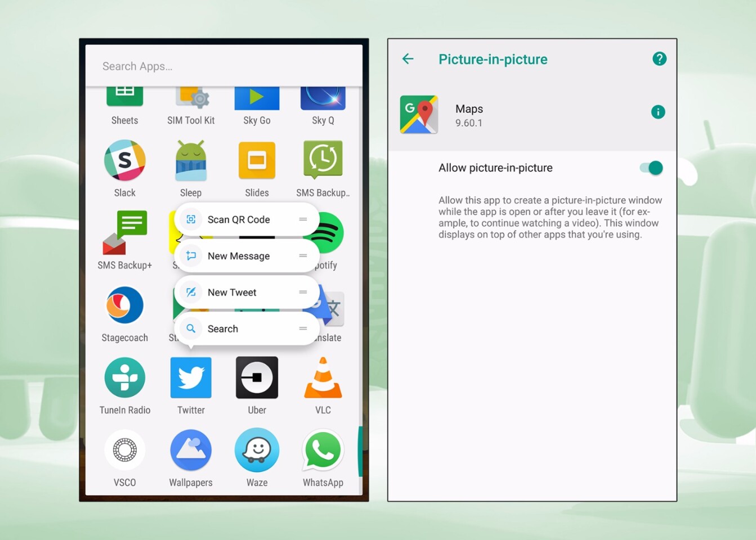Tap the Twitter app icon
Image resolution: width=756 pixels, height=540 pixels.
coord(191,377)
